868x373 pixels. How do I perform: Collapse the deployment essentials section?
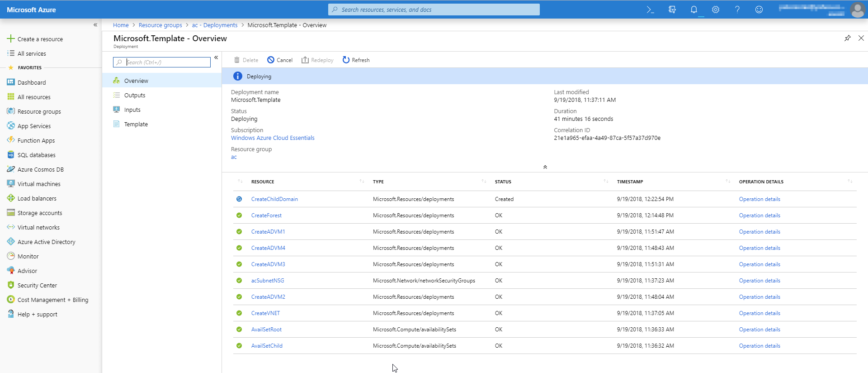(x=545, y=167)
